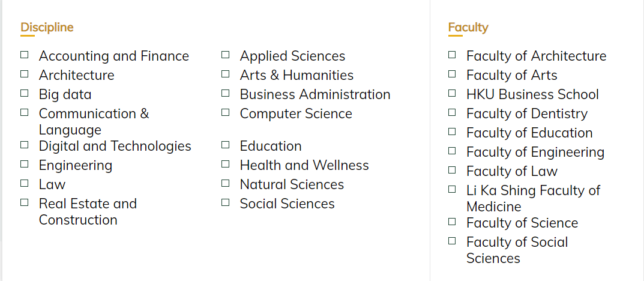Check Real Estate and Construction box
Image resolution: width=644 pixels, height=281 pixels.
click(x=25, y=202)
